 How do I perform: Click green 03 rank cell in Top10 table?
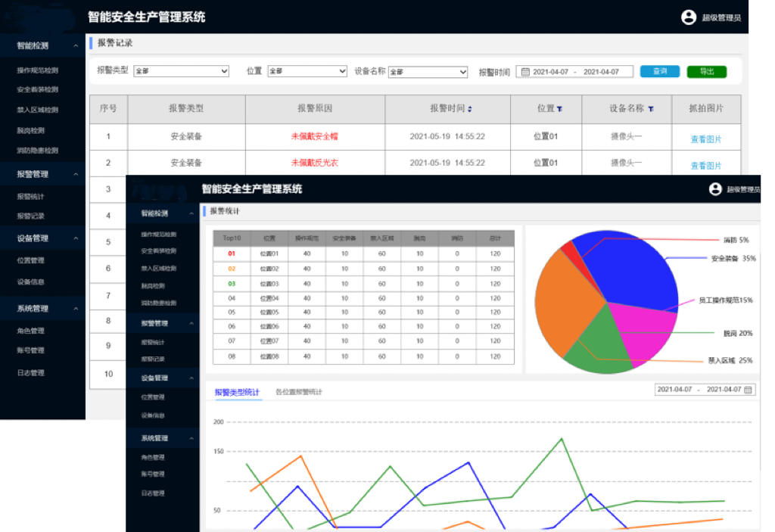232,284
